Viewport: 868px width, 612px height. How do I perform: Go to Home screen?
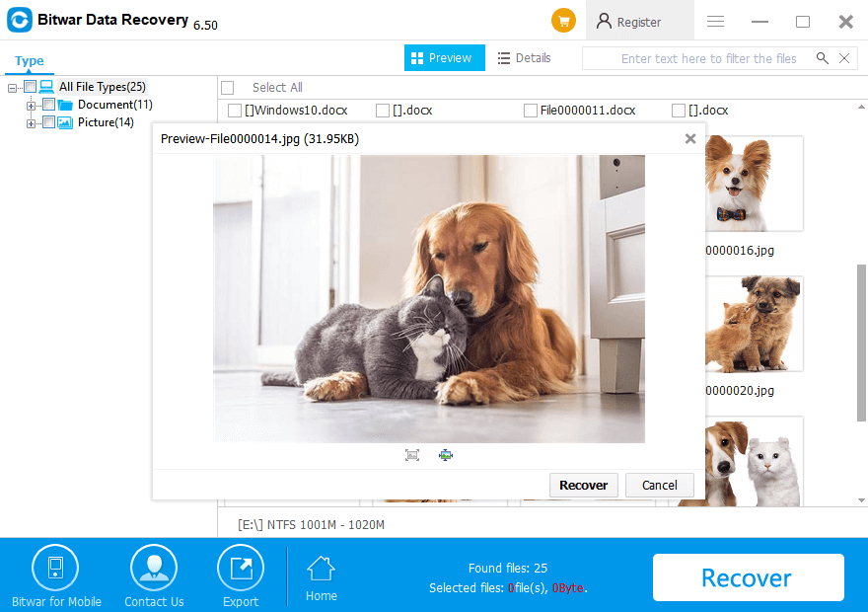tap(322, 579)
